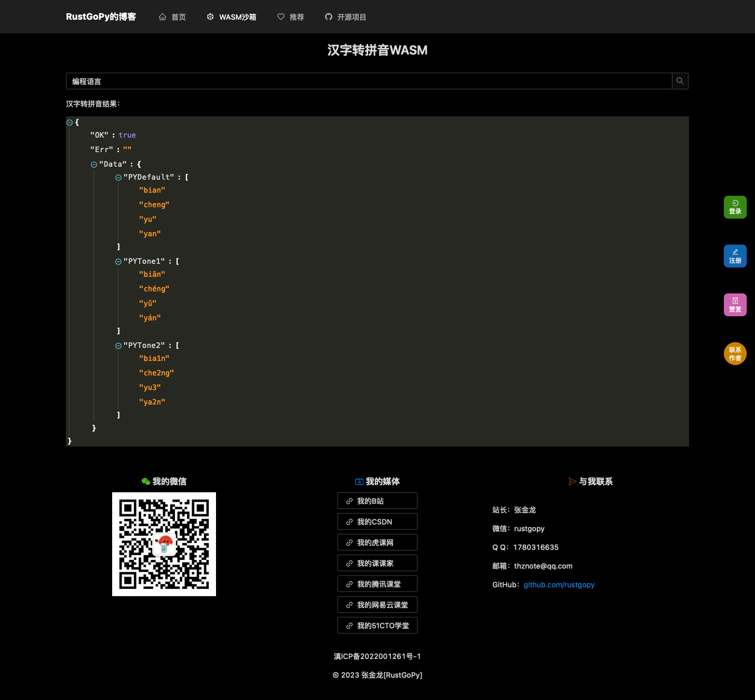Screen dimensions: 755x700
Task: Click the RustGoPy的博客 site title
Action: coord(101,17)
